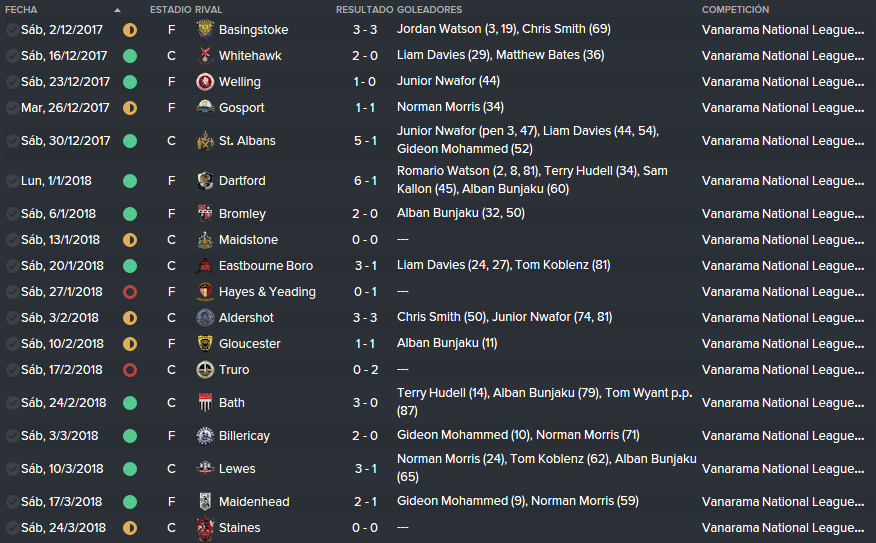The width and height of the screenshot is (876, 543).
Task: Click the Basingstoke club crest icon
Action: 205,30
